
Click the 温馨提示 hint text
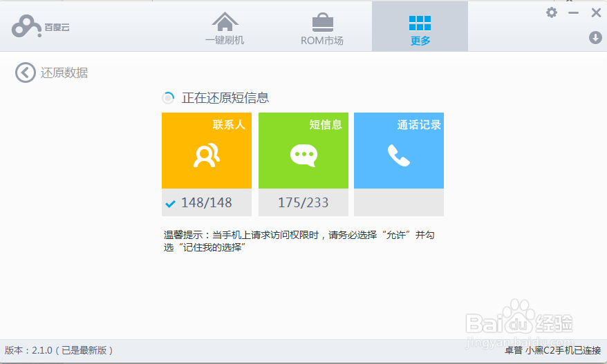[x=299, y=241]
